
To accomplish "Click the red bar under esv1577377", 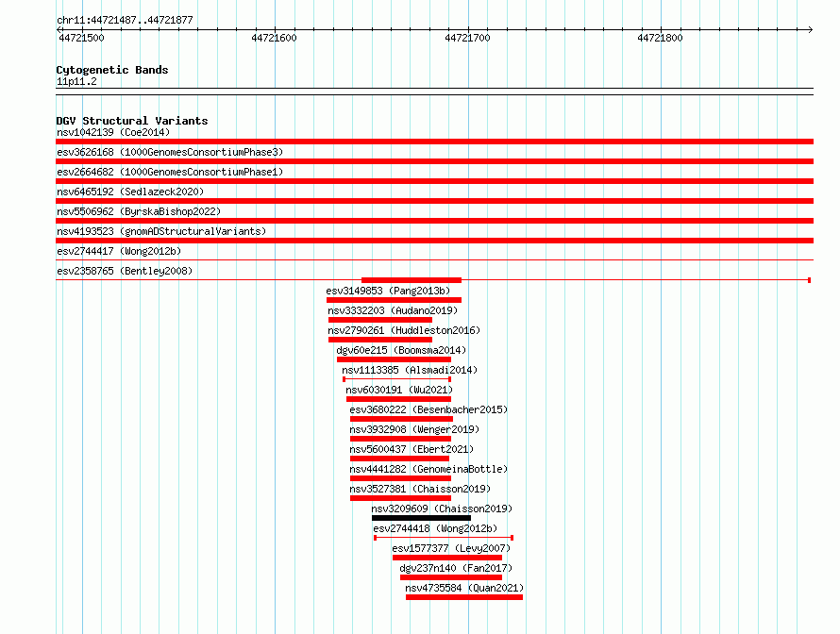I will [447, 558].
